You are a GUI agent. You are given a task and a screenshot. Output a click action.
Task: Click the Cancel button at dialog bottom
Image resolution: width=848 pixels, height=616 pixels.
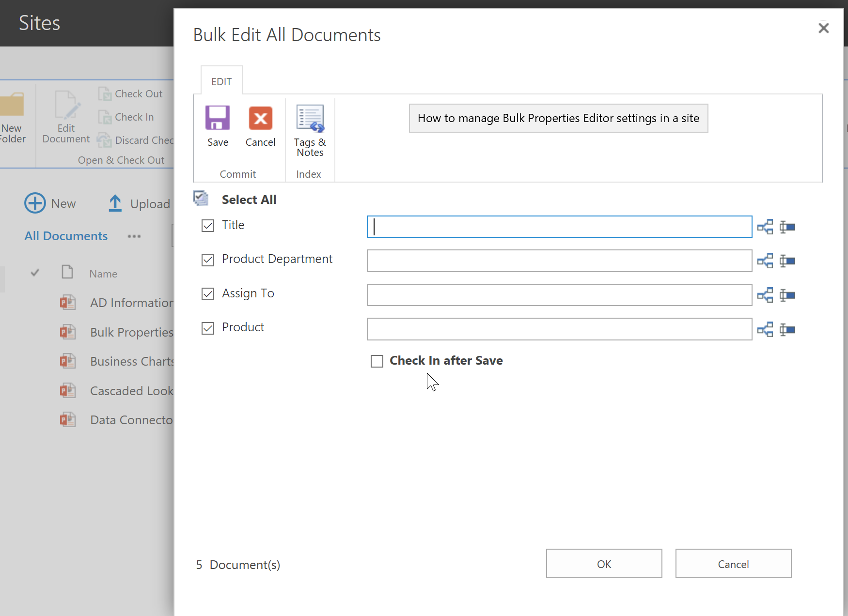point(733,564)
